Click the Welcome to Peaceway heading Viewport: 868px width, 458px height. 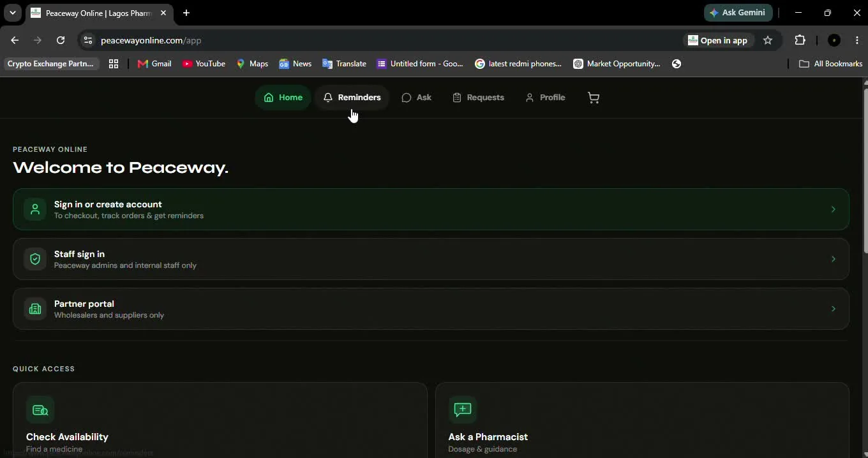[121, 168]
